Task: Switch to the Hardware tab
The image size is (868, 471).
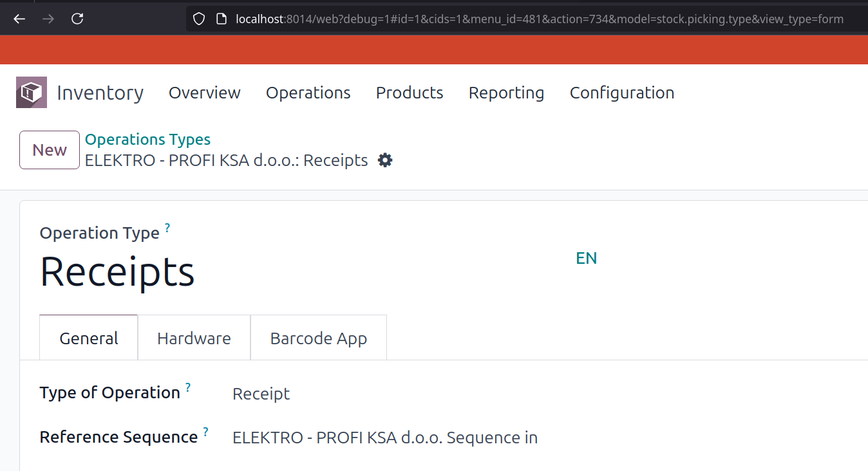Action: 194,338
